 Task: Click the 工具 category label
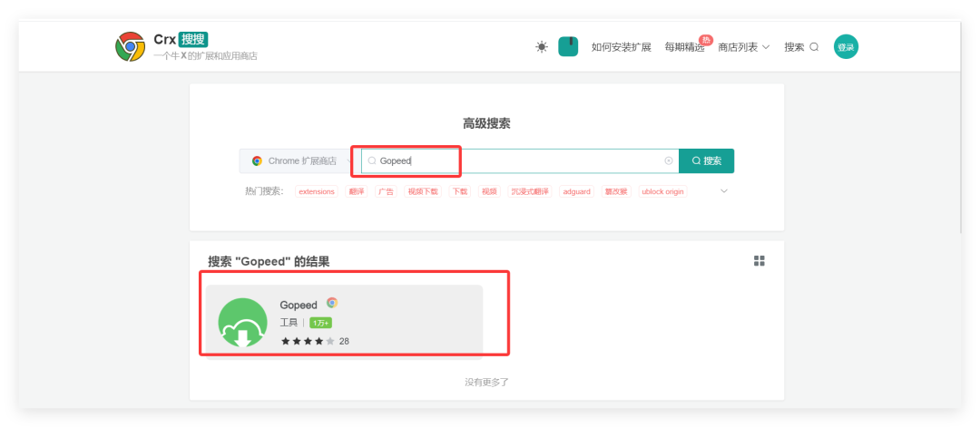click(289, 323)
